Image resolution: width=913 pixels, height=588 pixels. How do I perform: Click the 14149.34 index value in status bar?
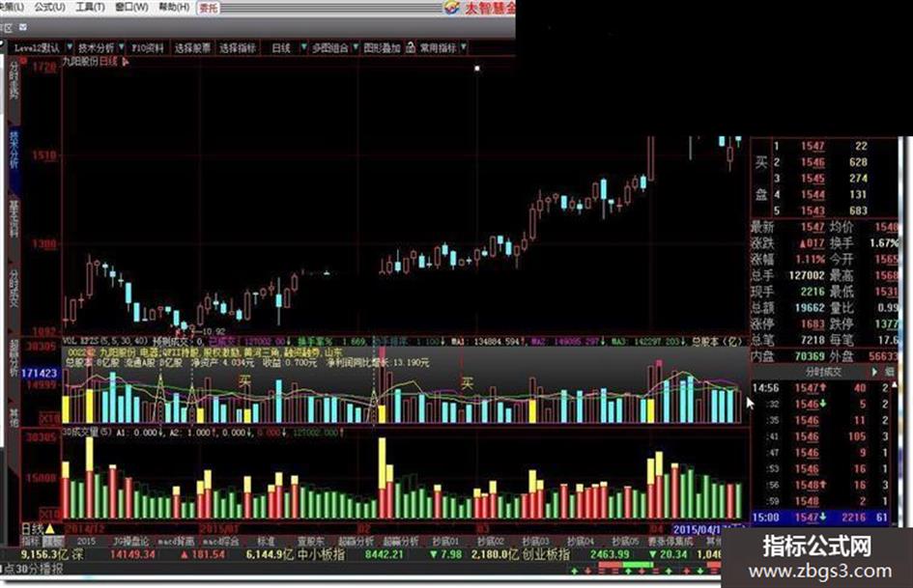pyautogui.click(x=132, y=555)
